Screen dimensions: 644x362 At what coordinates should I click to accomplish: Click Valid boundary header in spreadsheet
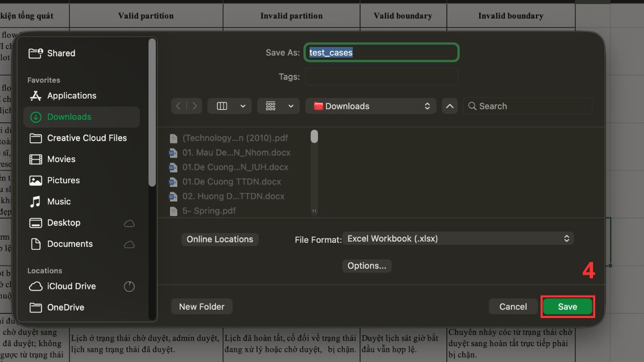tap(403, 16)
